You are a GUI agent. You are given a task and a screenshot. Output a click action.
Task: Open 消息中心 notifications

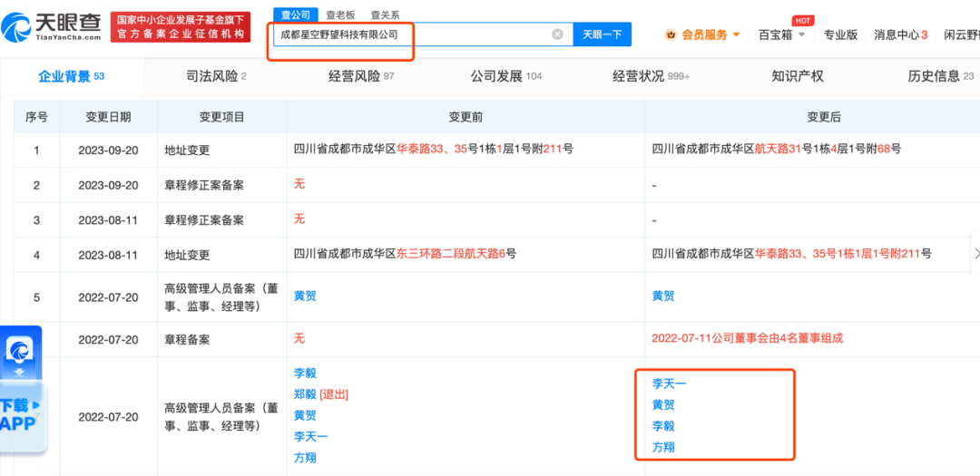[899, 34]
